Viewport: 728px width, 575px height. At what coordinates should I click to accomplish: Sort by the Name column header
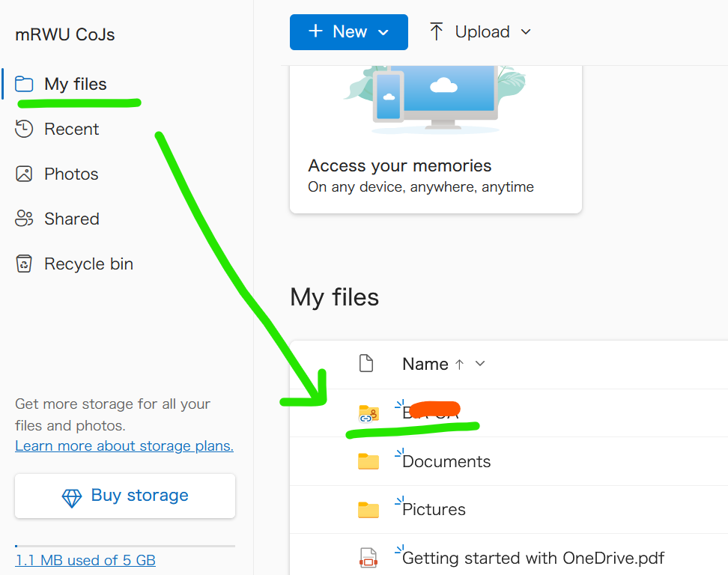(x=425, y=365)
